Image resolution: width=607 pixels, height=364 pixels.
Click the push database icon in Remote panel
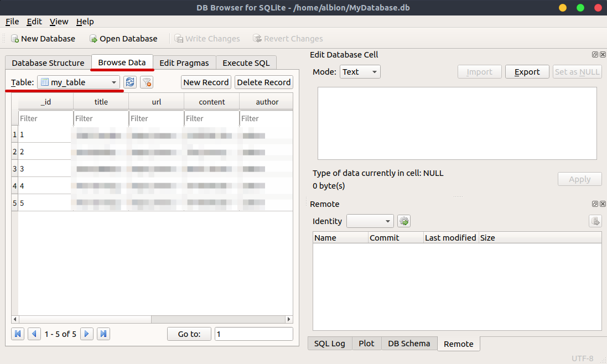point(595,221)
